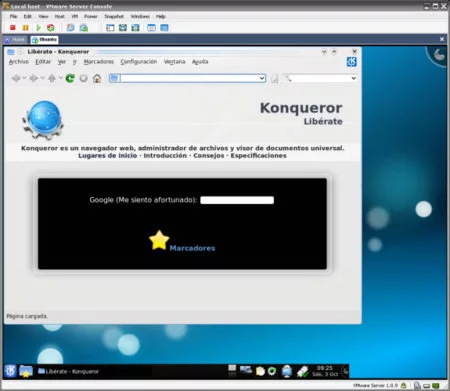Click the KDE throbber icon in Konqueror
The height and width of the screenshot is (391, 450).
point(351,62)
